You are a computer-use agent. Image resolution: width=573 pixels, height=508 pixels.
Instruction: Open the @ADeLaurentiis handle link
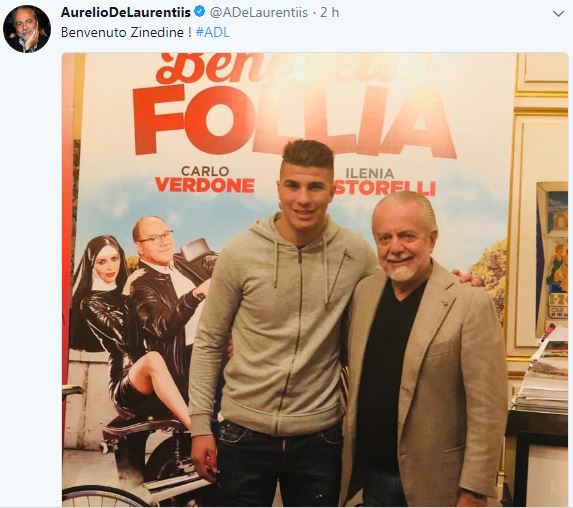(258, 12)
